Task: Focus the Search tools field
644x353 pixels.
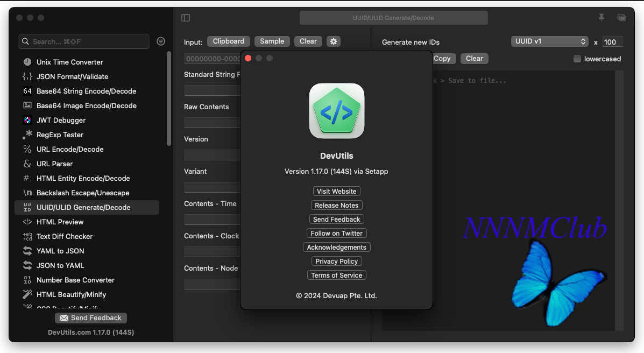Action: point(84,41)
